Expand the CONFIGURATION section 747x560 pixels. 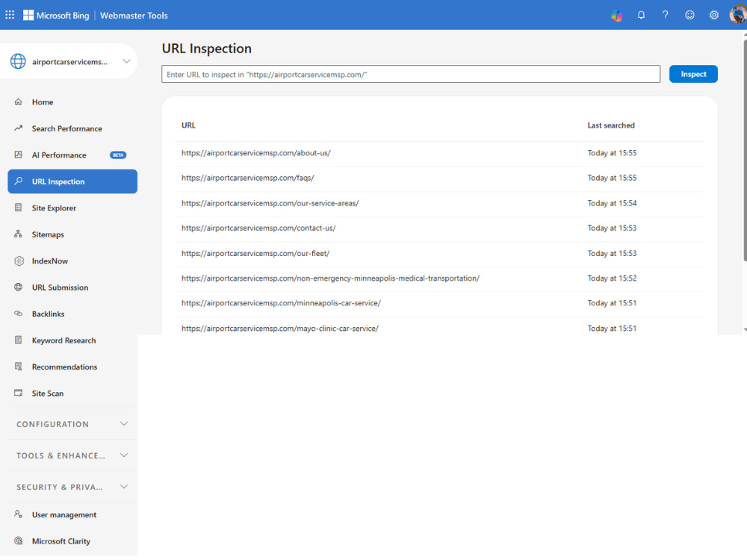click(x=72, y=424)
